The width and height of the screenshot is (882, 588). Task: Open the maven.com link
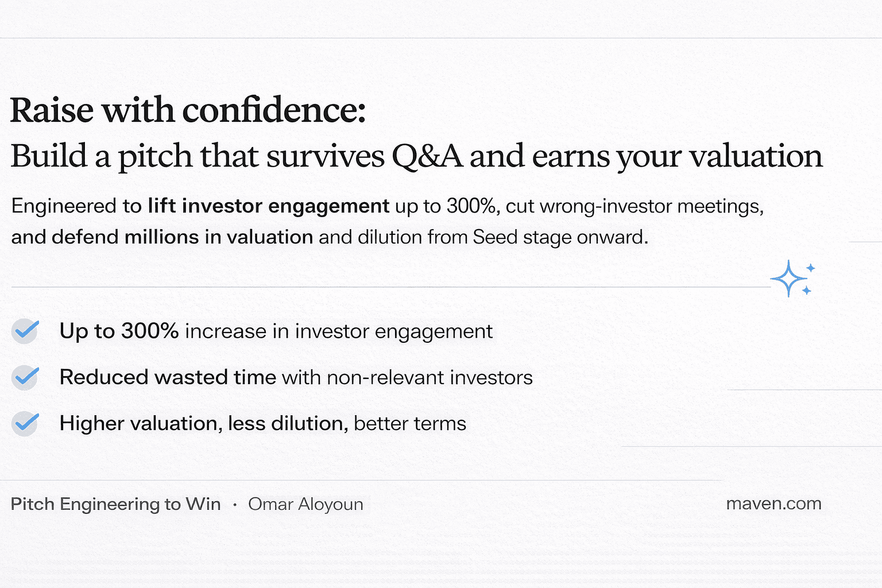(773, 504)
